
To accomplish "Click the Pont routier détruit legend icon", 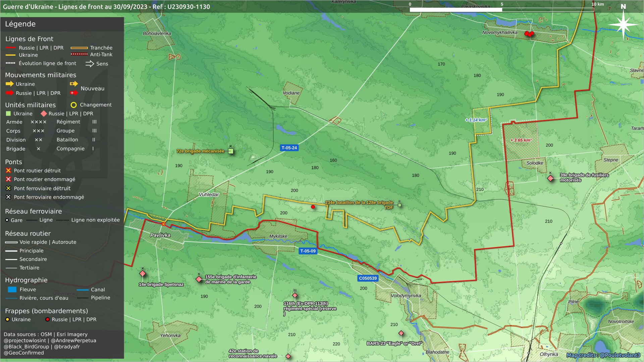I will tap(8, 171).
